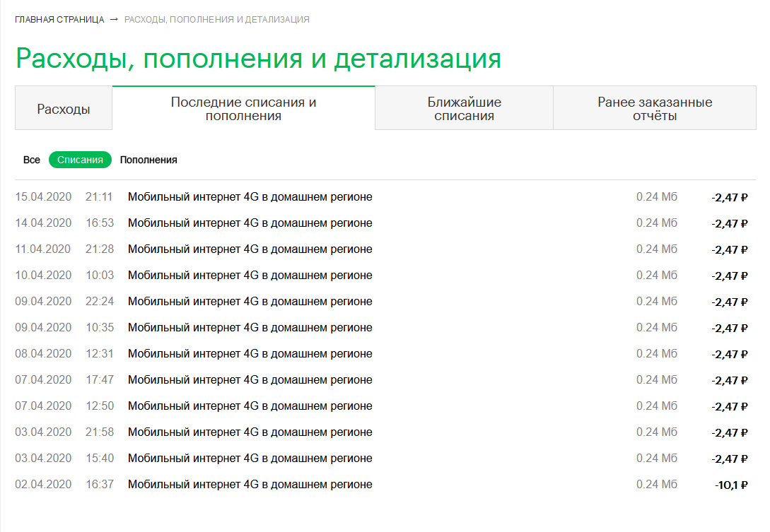
Task: Open the Ранее заказанные отчёты tab
Action: click(x=655, y=109)
